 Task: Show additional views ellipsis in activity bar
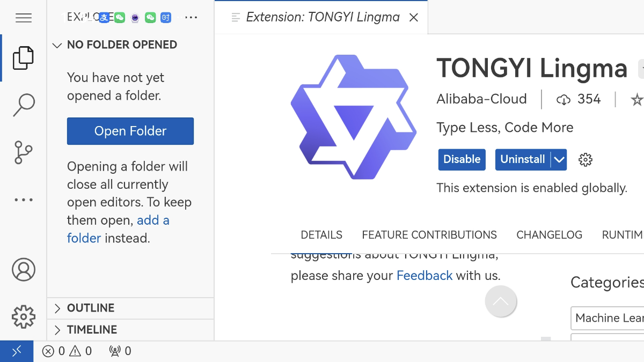click(x=24, y=200)
